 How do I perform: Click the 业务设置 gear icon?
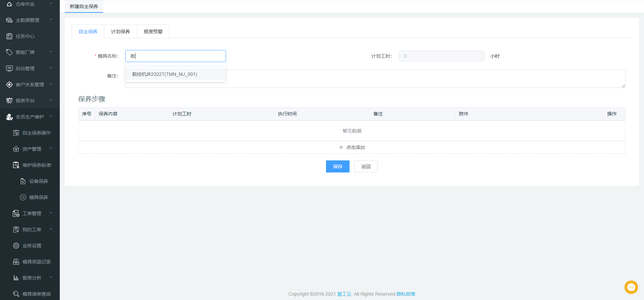pyautogui.click(x=16, y=246)
